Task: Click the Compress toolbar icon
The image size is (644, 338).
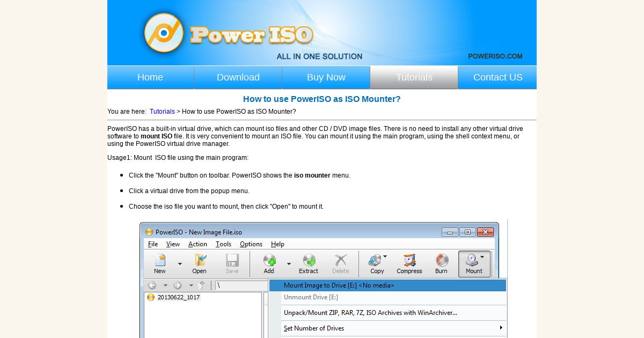Action: click(409, 261)
